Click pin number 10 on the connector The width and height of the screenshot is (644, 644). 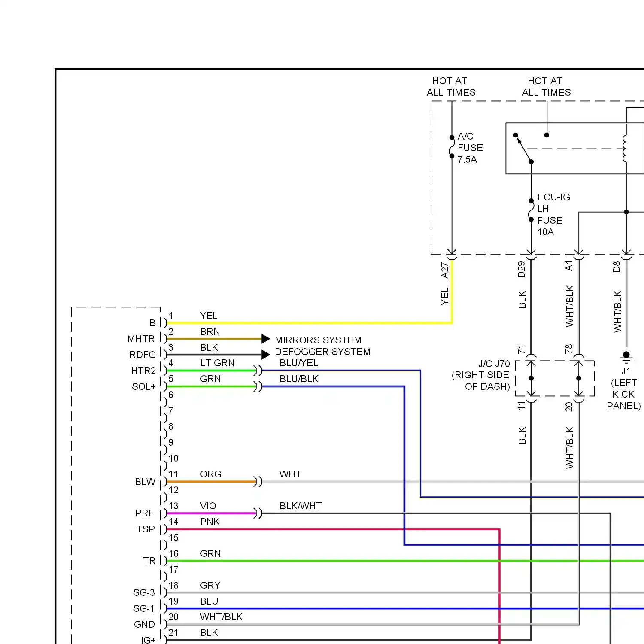[173, 458]
